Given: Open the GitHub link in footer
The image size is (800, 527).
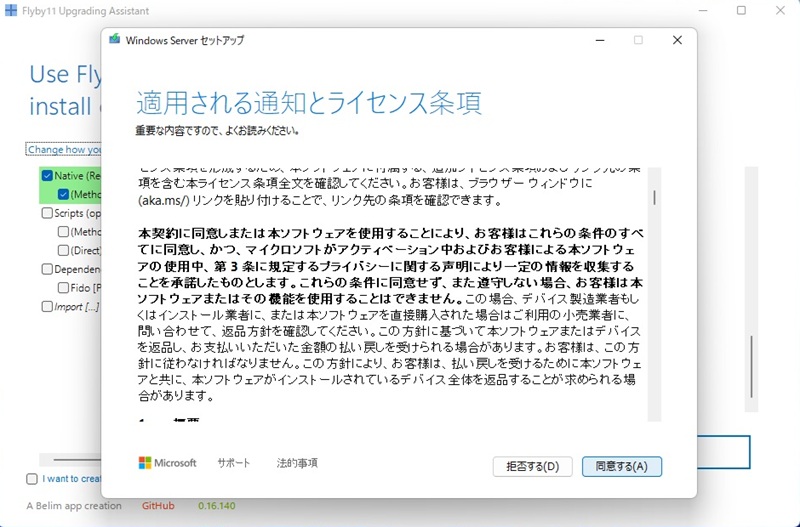Looking at the screenshot, I should click(x=158, y=506).
